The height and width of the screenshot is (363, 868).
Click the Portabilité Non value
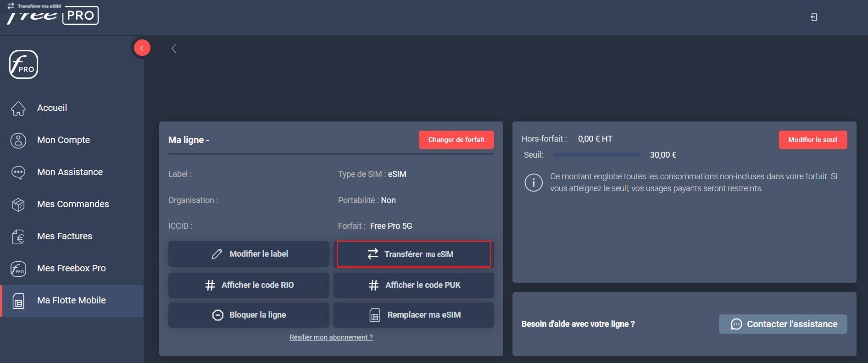point(389,200)
